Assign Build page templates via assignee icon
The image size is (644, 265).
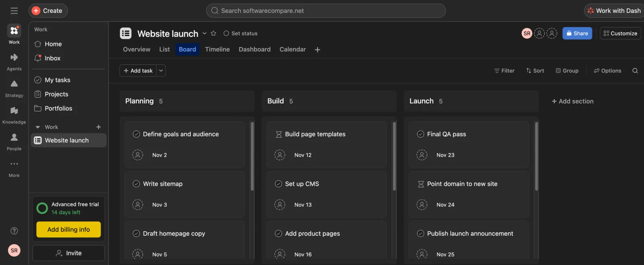[280, 155]
